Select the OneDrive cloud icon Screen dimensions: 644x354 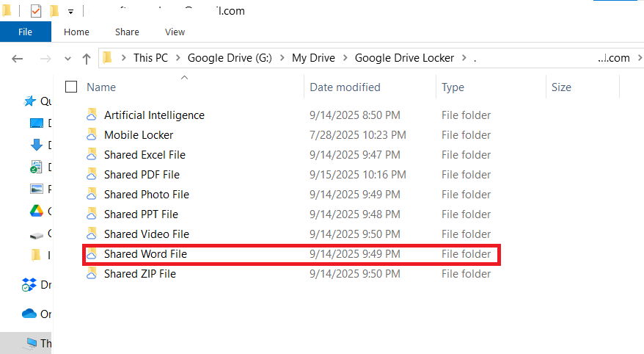[29, 314]
